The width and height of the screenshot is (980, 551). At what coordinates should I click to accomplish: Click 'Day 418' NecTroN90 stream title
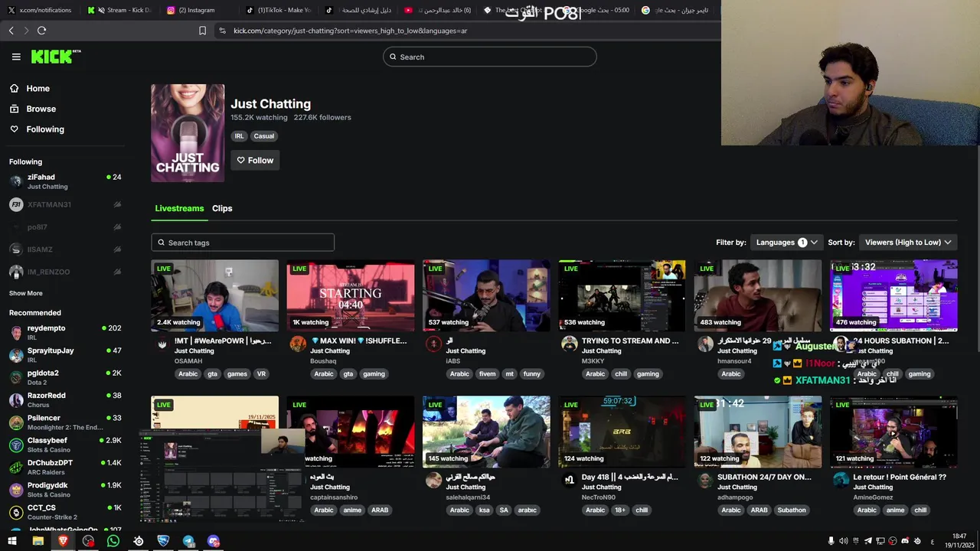pos(630,477)
